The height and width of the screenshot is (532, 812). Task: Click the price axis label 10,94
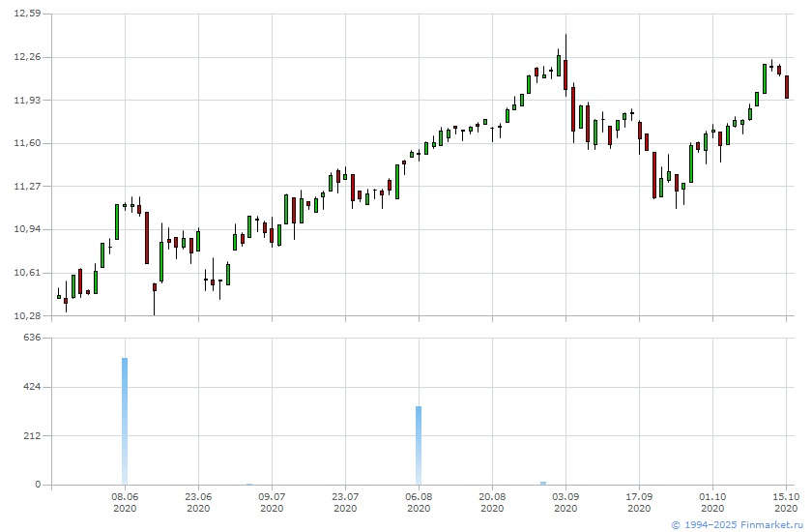[27, 229]
